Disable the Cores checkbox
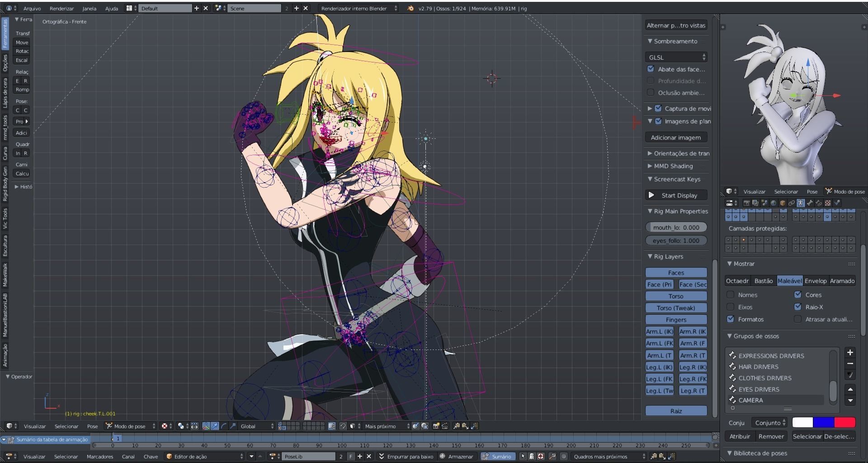This screenshot has height=463, width=868. [798, 294]
